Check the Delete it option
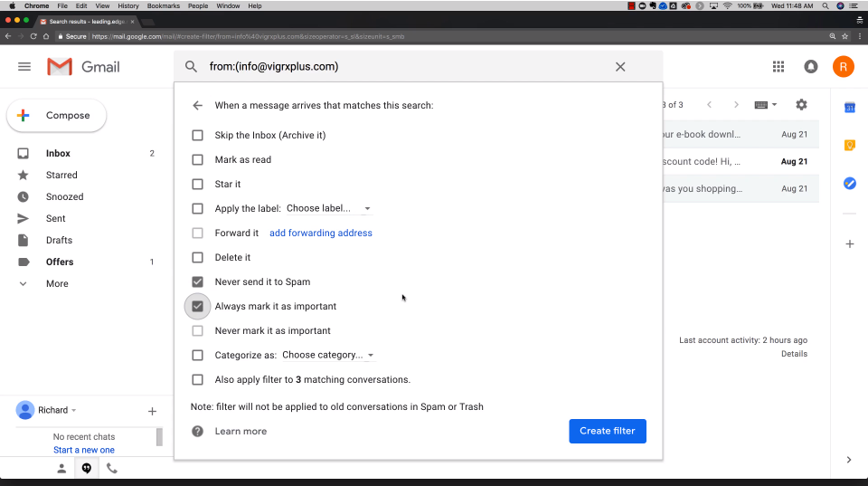Image resolution: width=868 pixels, height=486 pixels. pos(197,257)
